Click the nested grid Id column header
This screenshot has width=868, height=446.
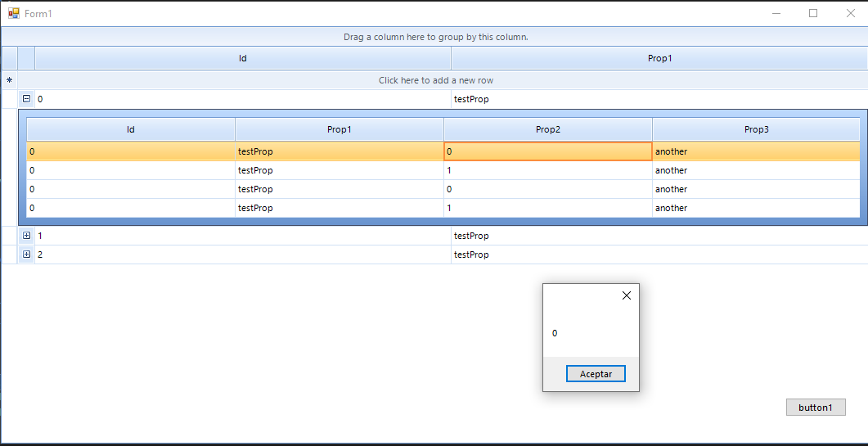click(131, 129)
